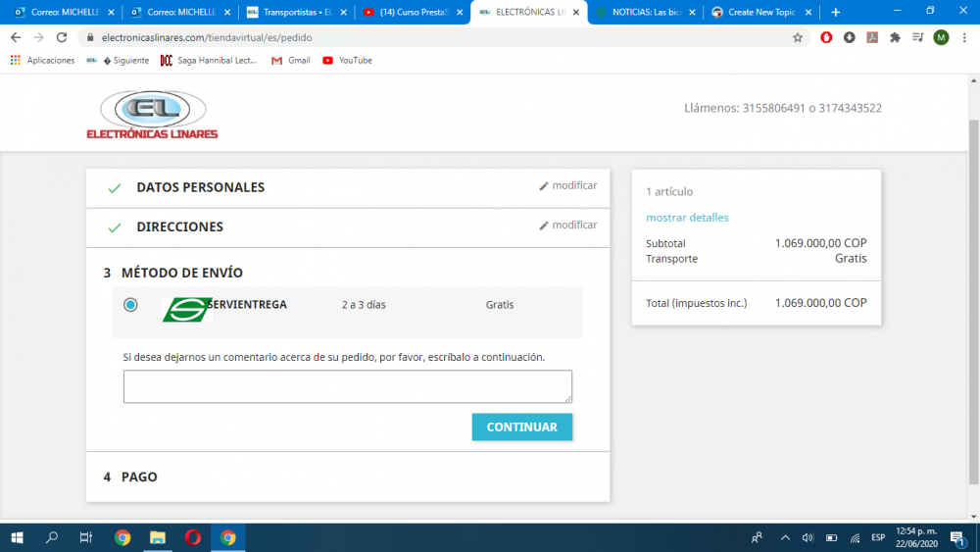
Task: Open the download extension icon
Action: (x=850, y=37)
